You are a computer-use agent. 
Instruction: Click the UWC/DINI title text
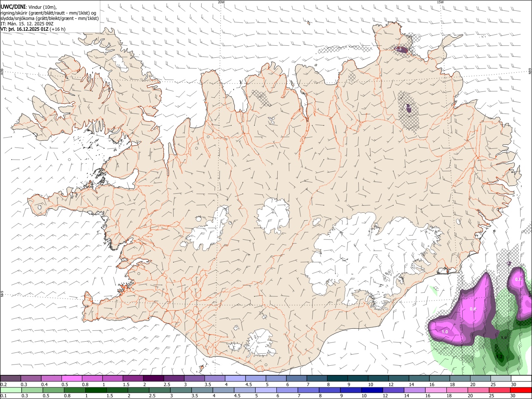(x=13, y=7)
